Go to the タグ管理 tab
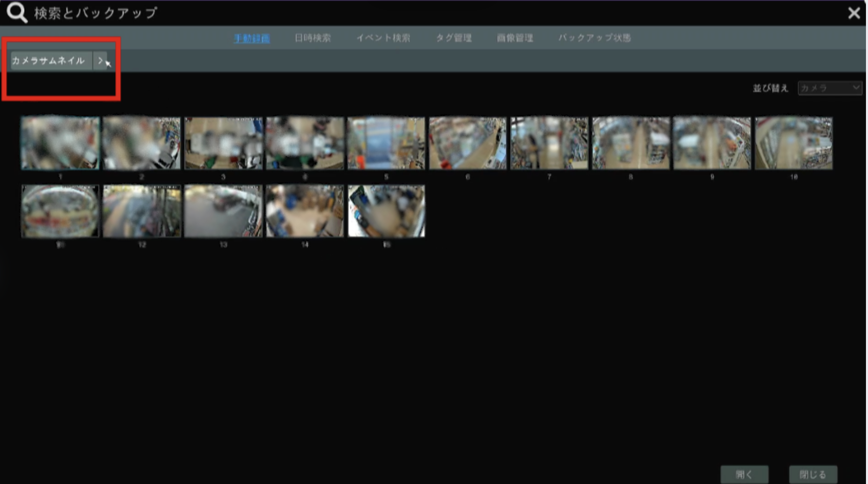This screenshot has width=868, height=484. point(453,38)
